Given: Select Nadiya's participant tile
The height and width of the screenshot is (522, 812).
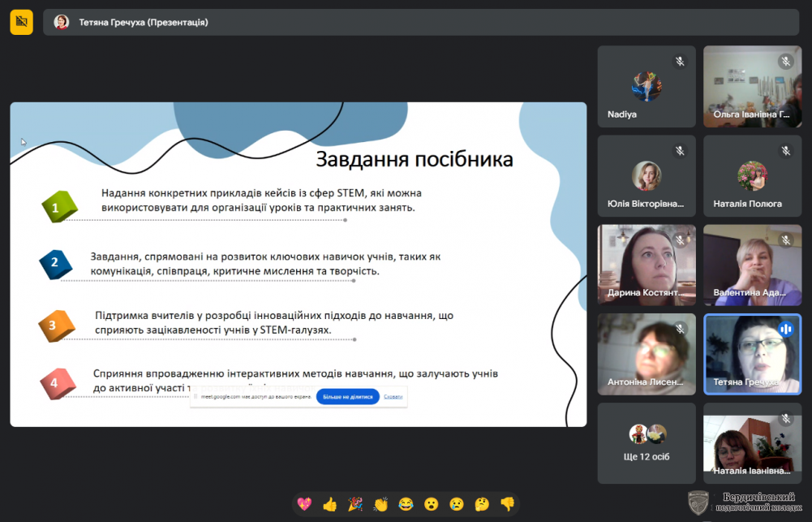Looking at the screenshot, I should coord(647,86).
